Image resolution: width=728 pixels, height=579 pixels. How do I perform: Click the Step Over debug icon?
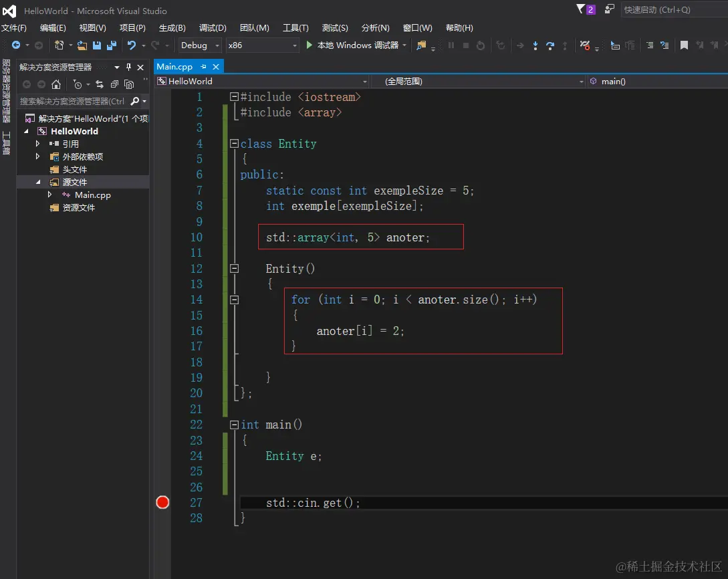point(550,45)
